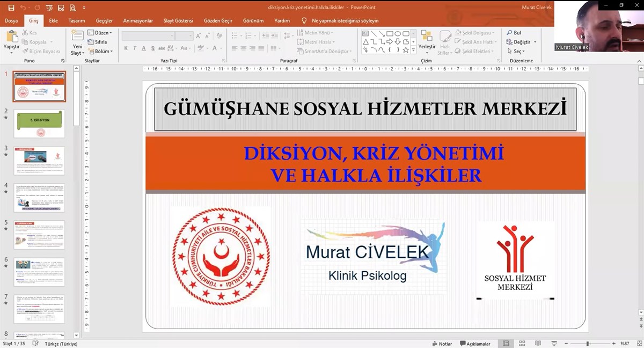Switch to the Geçişler (Transitions) tab
Image resolution: width=644 pixels, height=348 pixels.
click(x=104, y=20)
